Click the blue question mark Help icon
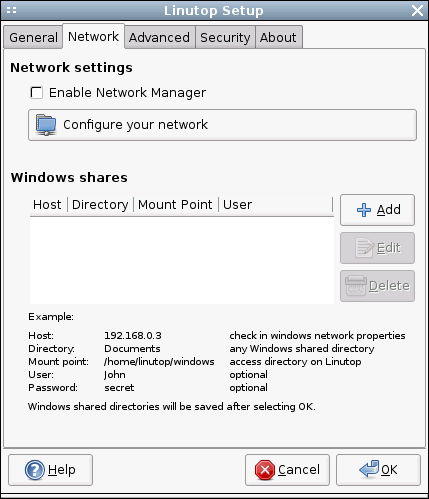429x499 pixels. pos(35,470)
